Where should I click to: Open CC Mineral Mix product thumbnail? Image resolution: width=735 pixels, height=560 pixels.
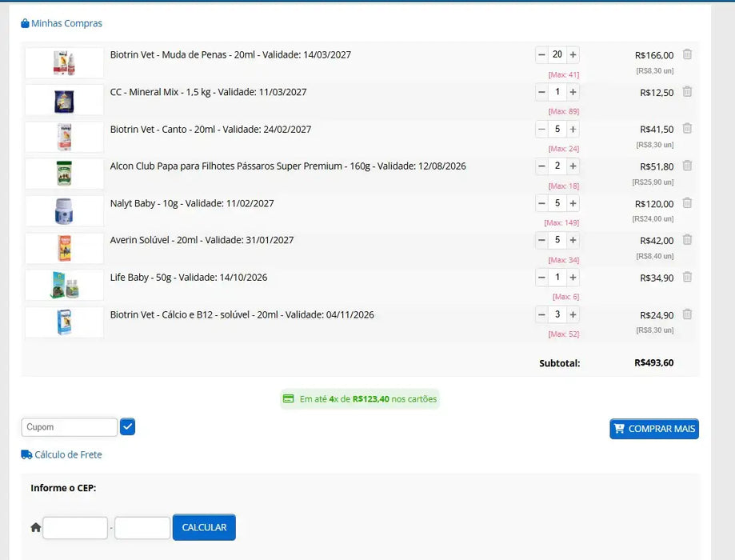[x=64, y=100]
